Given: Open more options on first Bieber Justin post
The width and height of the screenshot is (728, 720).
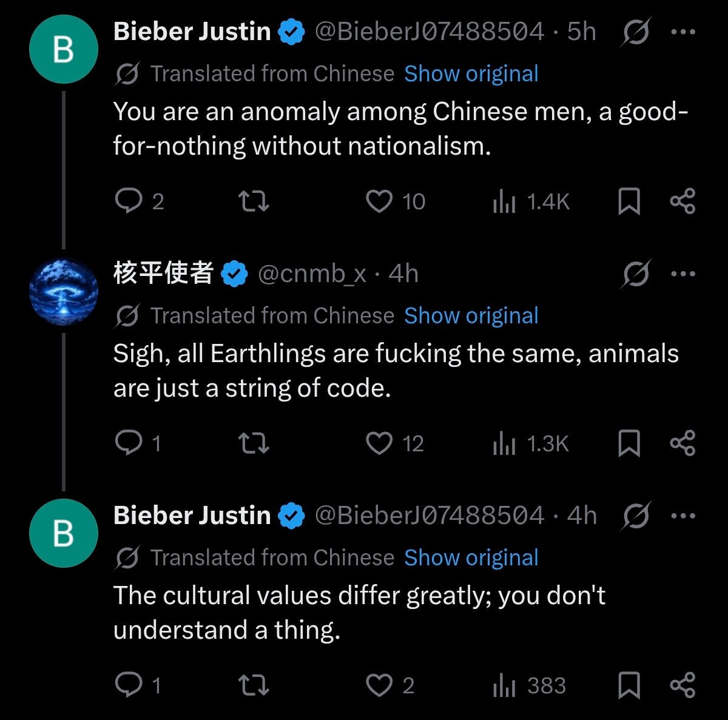Looking at the screenshot, I should pos(683,32).
